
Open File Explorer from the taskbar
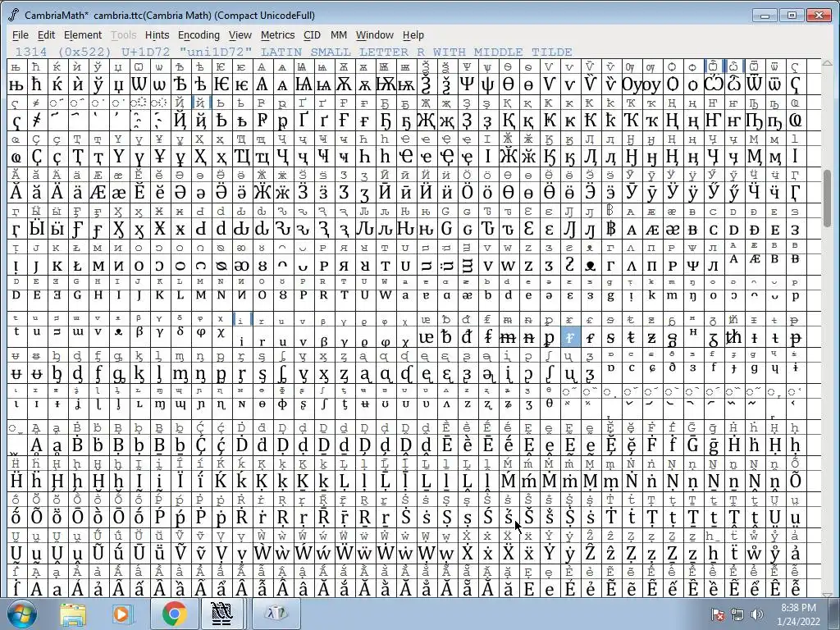tap(73, 614)
